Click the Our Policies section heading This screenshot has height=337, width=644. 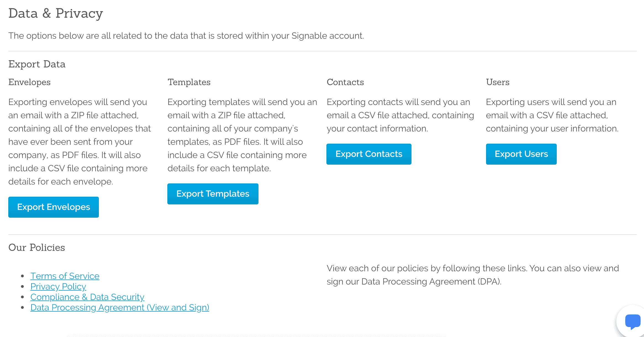point(37,248)
